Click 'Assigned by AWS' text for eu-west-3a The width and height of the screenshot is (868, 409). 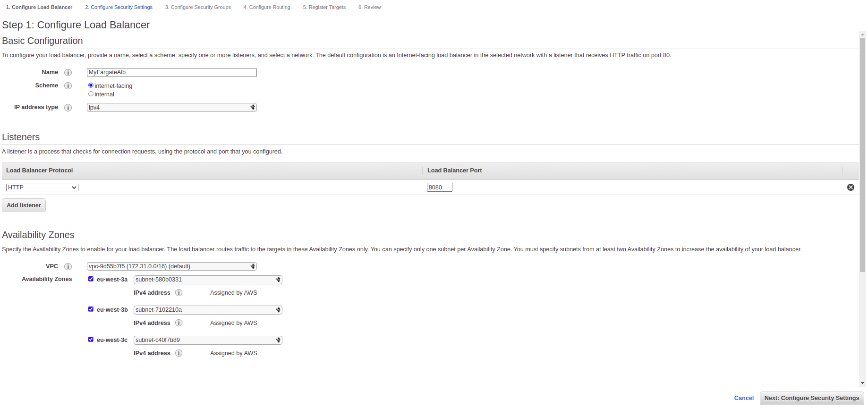point(234,293)
